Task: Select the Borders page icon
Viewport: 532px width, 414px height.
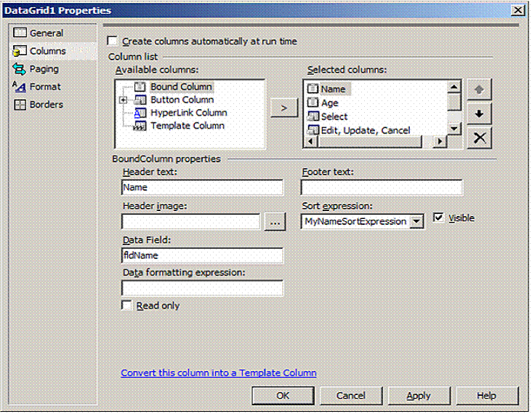Action: [x=20, y=105]
